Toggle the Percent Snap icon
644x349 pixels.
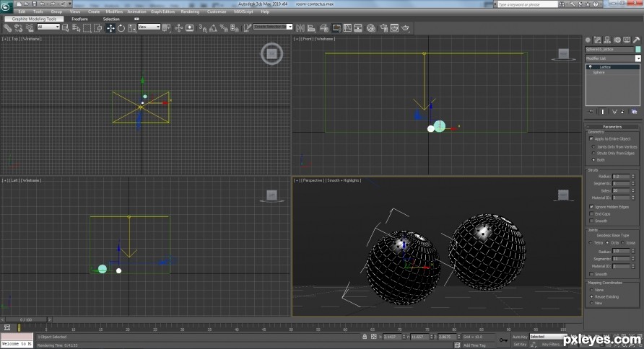224,28
